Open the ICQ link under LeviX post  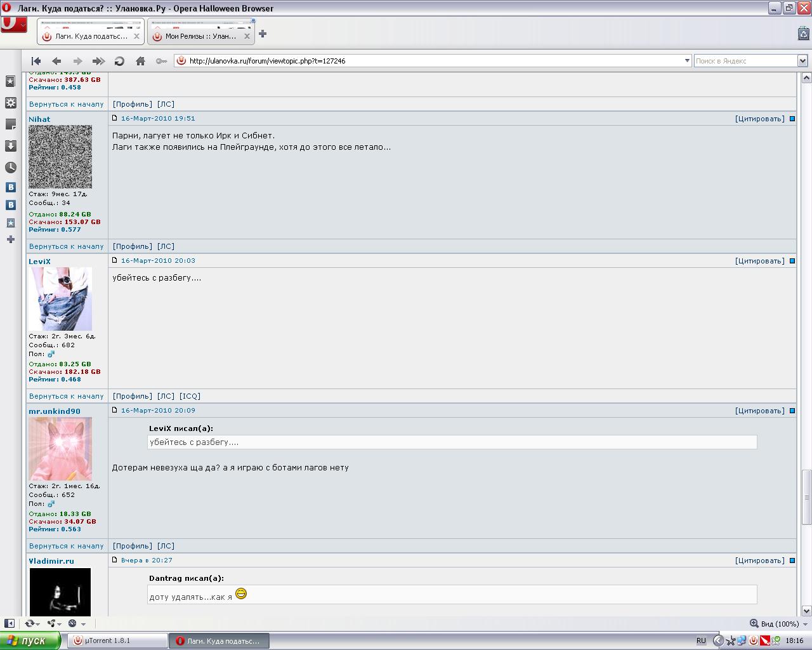(x=190, y=396)
